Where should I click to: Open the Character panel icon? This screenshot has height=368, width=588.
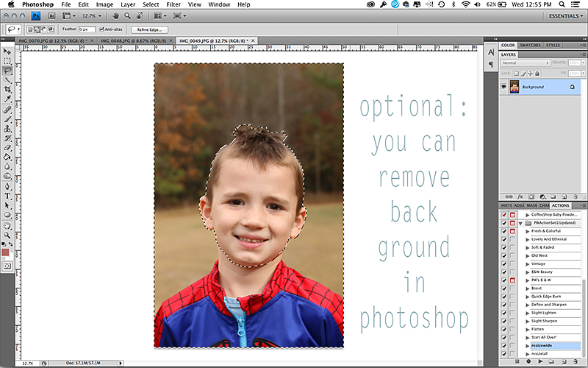(x=491, y=52)
